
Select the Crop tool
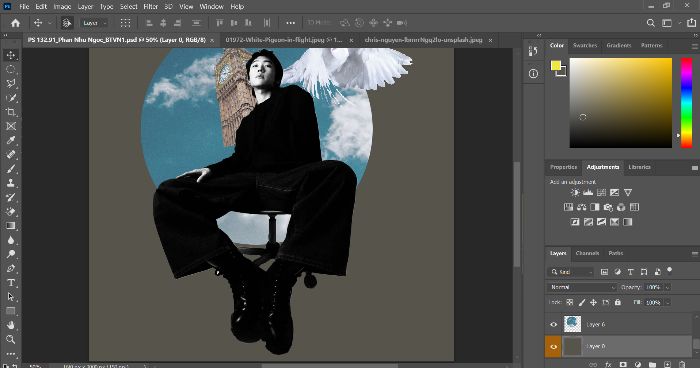[x=11, y=112]
